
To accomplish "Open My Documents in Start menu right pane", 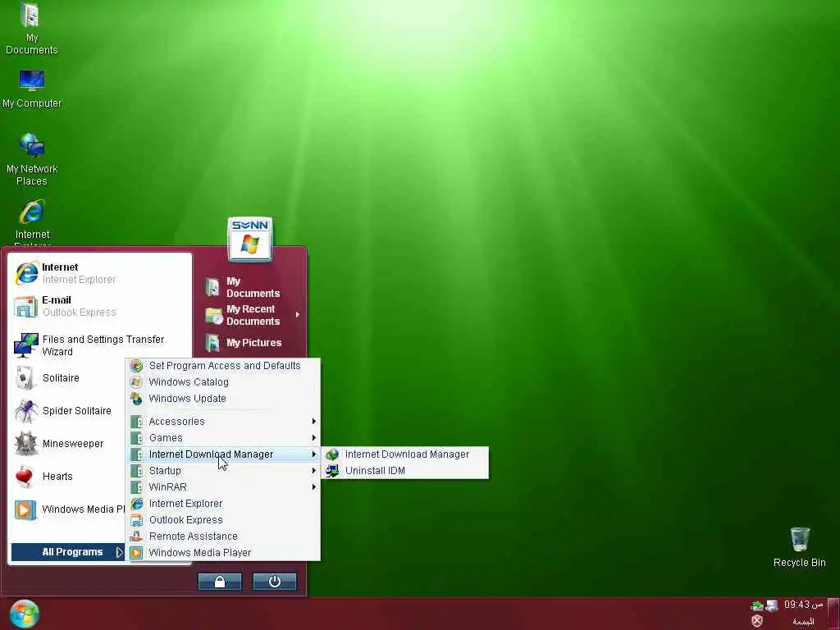I will [251, 287].
